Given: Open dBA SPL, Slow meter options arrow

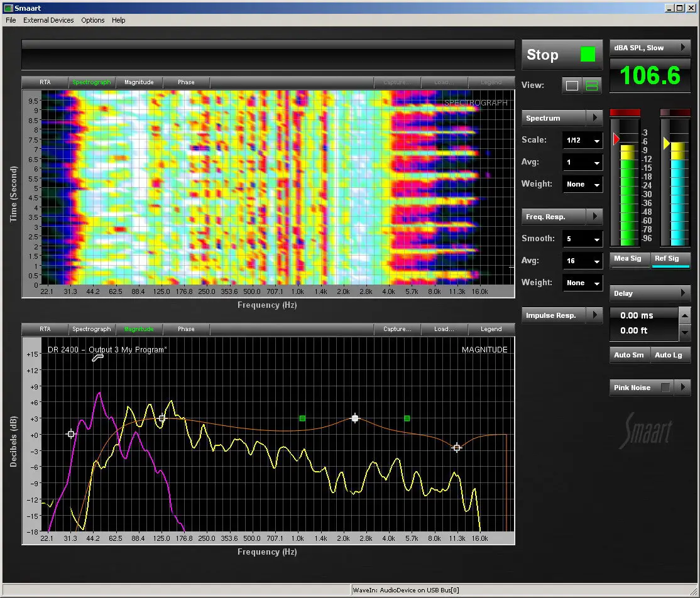Looking at the screenshot, I should pyautogui.click(x=682, y=48).
